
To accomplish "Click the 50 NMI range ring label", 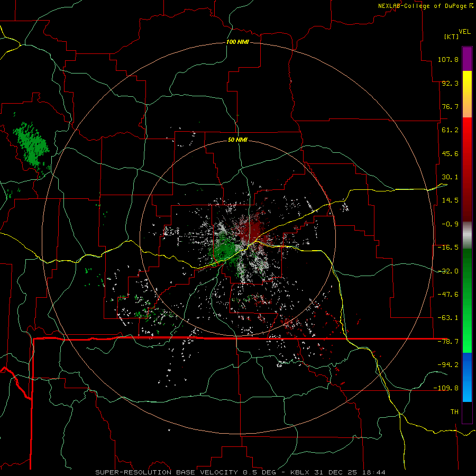I will point(237,140).
